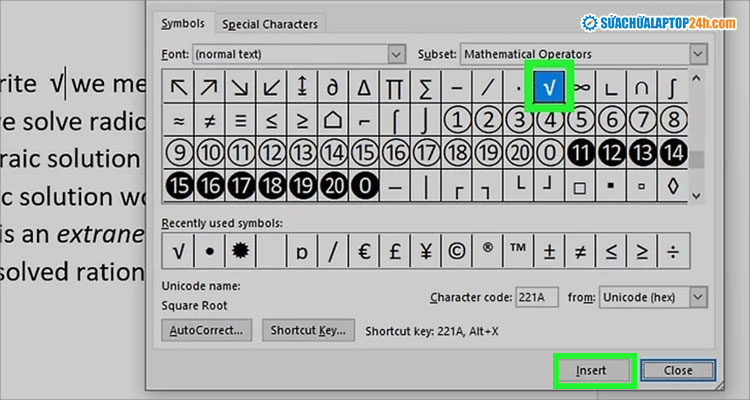Click the Shortcut Key button
The height and width of the screenshot is (400, 750).
coord(309,329)
